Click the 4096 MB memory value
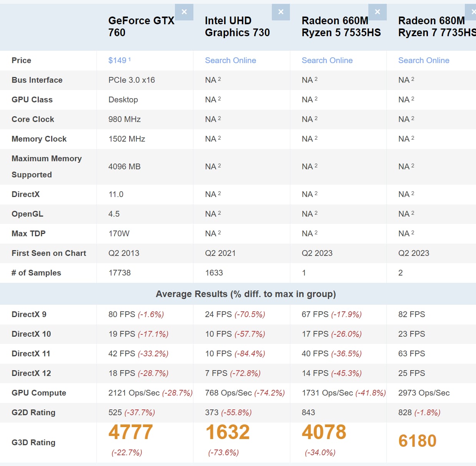This screenshot has width=476, height=466. 125,167
